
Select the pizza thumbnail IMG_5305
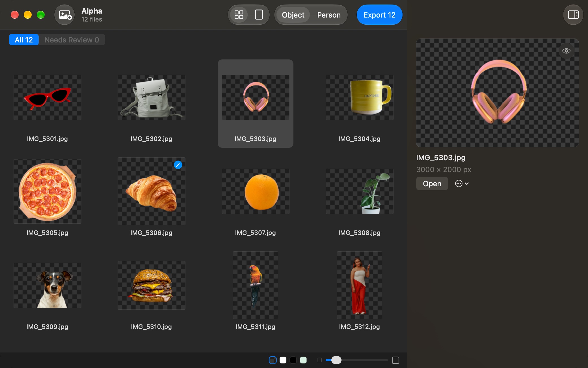point(47,191)
